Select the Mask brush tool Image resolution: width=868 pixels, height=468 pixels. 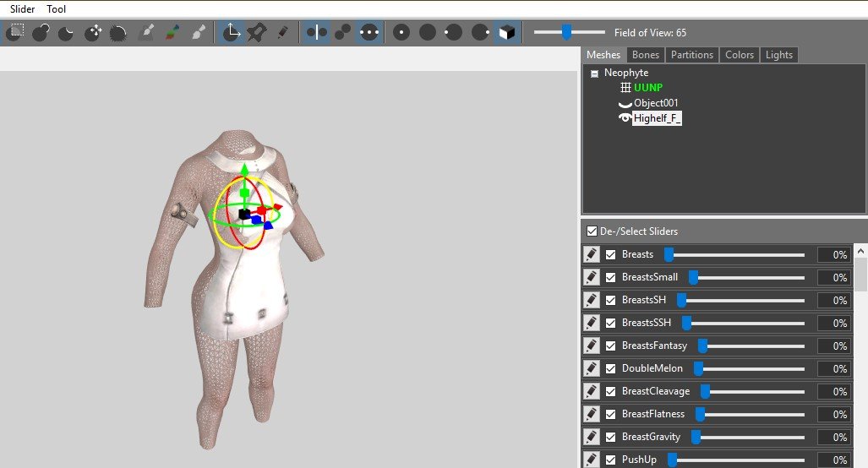click(x=146, y=32)
